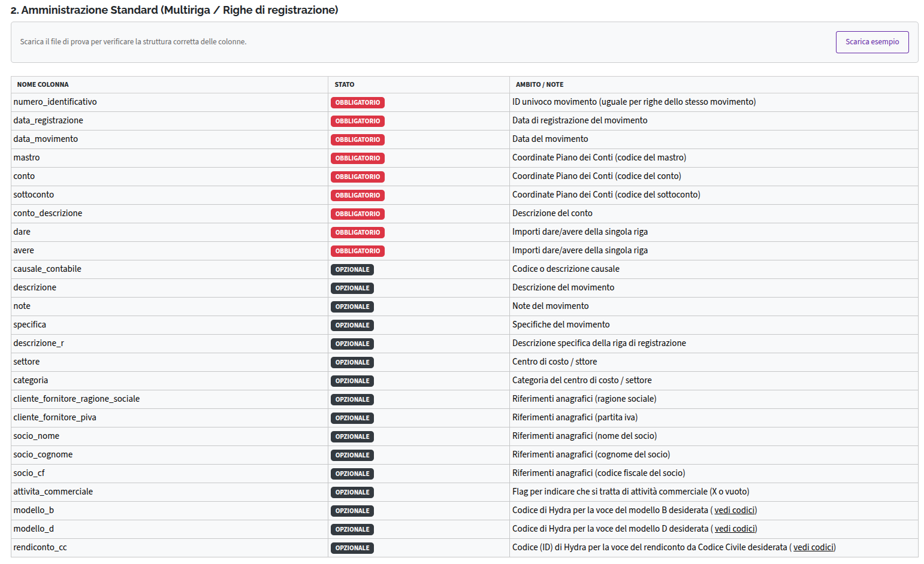Click the note 'Codice o descrizione causale'
This screenshot has width=924, height=564.
click(566, 269)
